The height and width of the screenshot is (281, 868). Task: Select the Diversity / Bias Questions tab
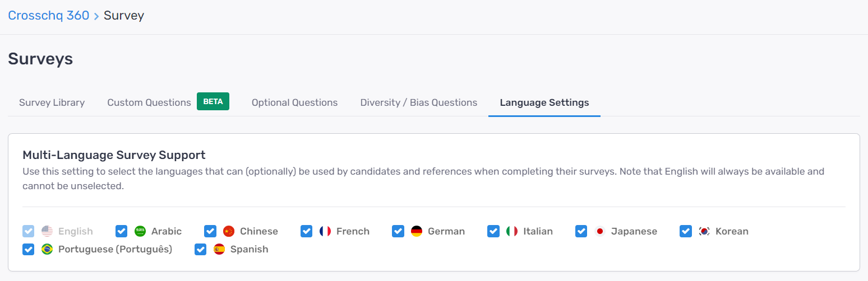pos(419,102)
